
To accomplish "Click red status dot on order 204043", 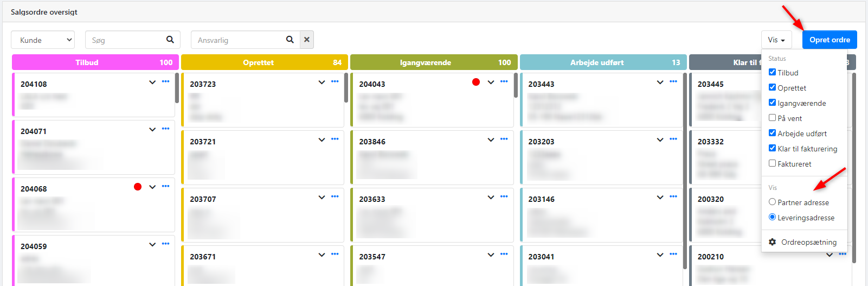I will click(x=476, y=82).
